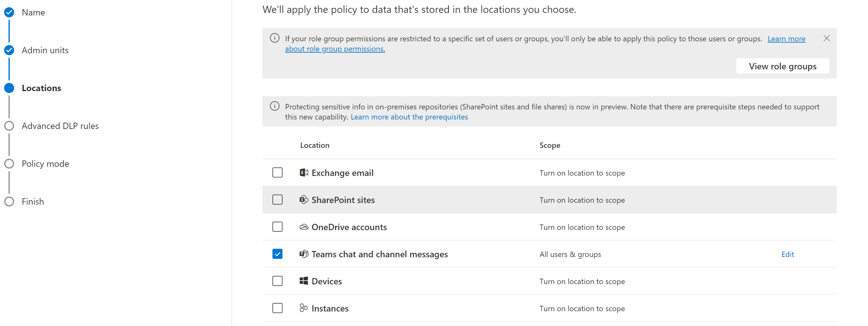Screen dimensions: 868x326
Task: Enable the Exchange email location
Action: [277, 172]
